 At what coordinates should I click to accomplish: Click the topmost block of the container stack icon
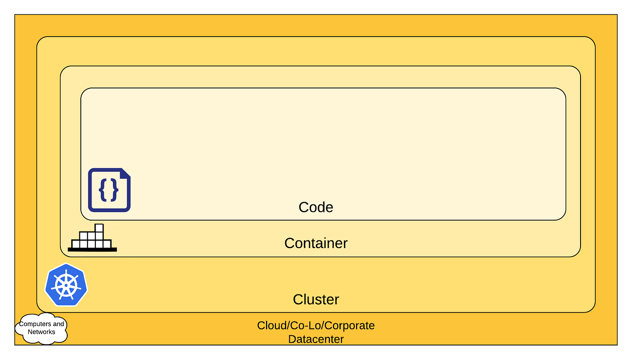(99, 228)
